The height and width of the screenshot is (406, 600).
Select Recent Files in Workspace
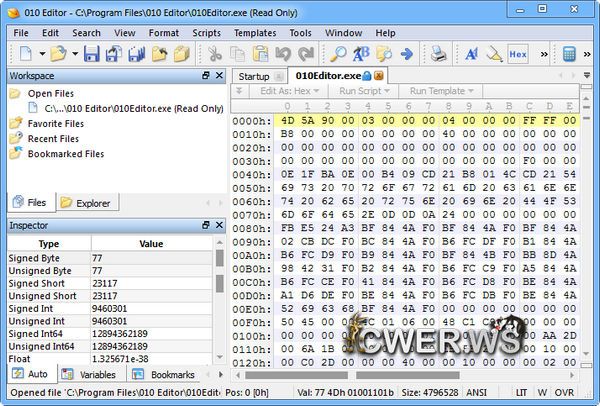53,139
